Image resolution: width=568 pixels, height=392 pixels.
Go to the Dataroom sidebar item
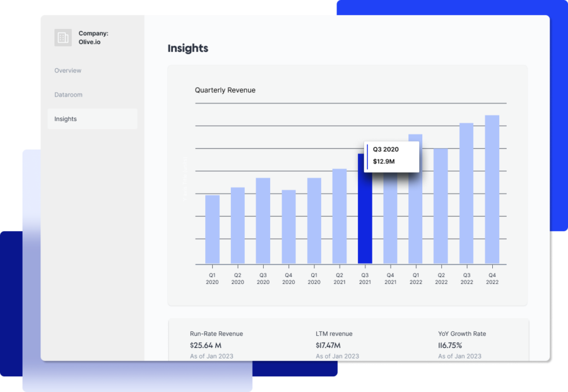pos(68,95)
